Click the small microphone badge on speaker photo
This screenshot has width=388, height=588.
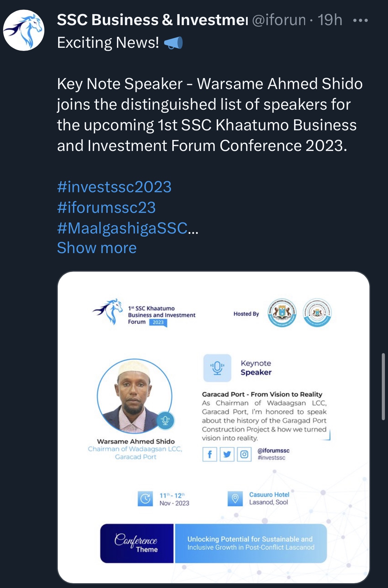coord(165,420)
